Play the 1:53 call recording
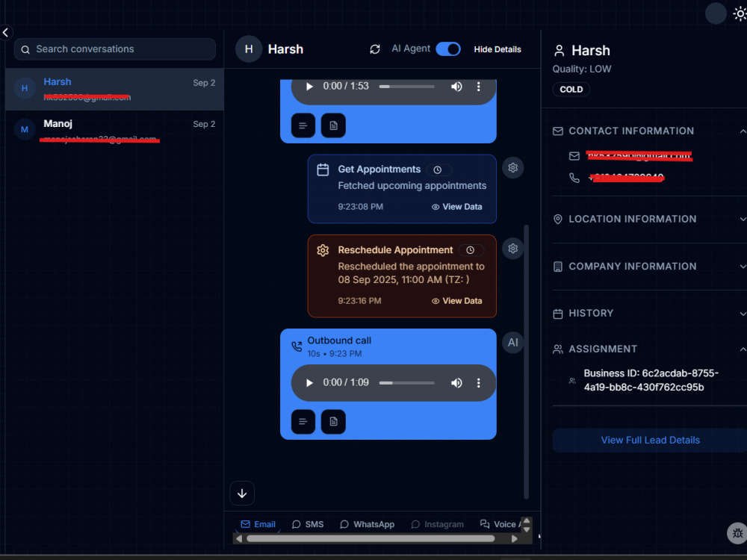747x560 pixels. pyautogui.click(x=309, y=86)
